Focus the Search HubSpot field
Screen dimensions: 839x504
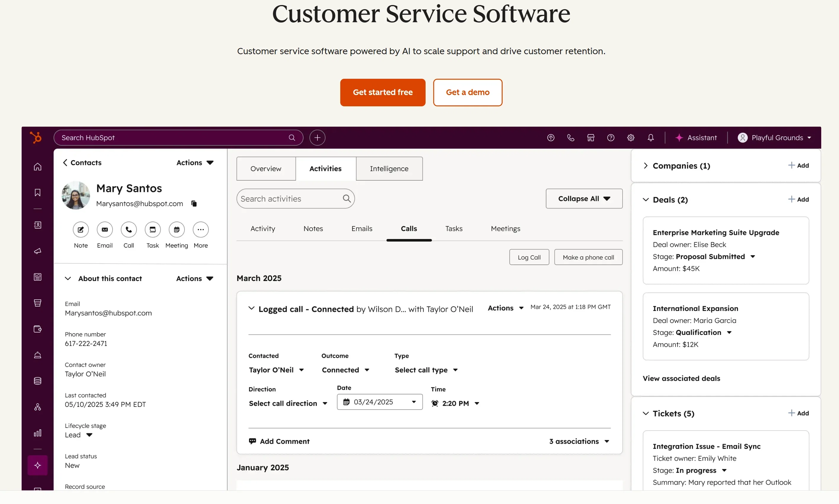tap(178, 137)
